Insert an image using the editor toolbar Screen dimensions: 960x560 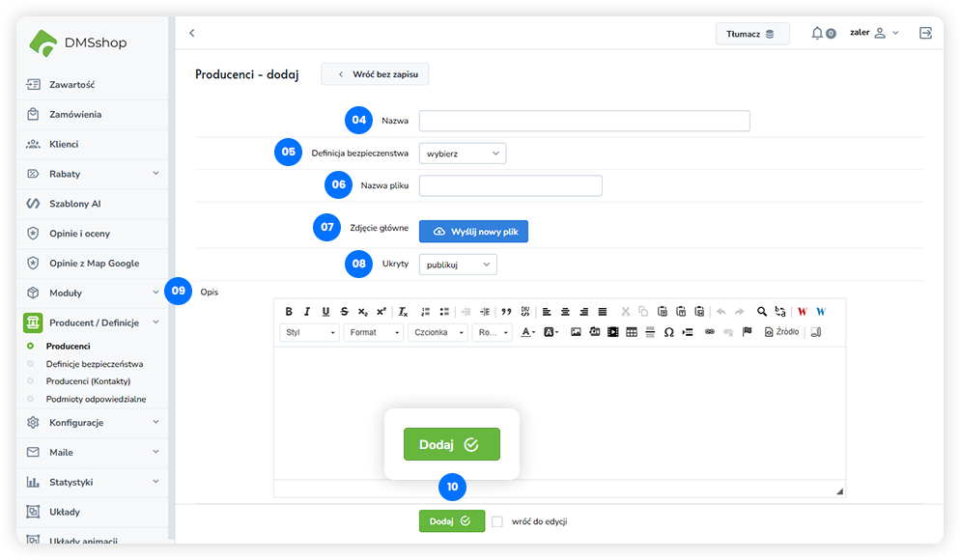click(x=577, y=332)
